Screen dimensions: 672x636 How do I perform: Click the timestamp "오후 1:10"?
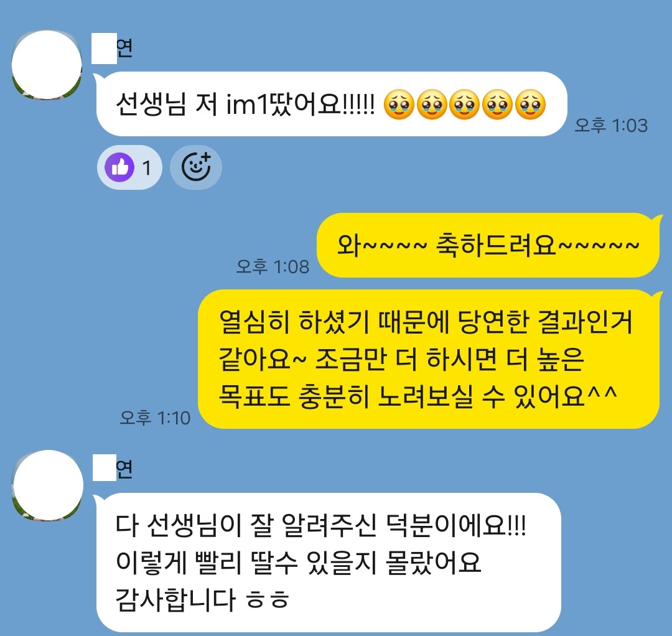[x=155, y=418]
